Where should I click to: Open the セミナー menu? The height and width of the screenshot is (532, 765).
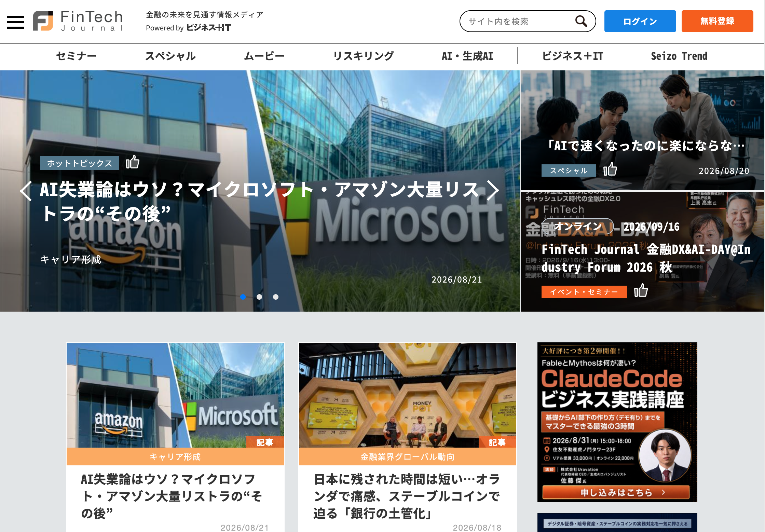tap(76, 56)
